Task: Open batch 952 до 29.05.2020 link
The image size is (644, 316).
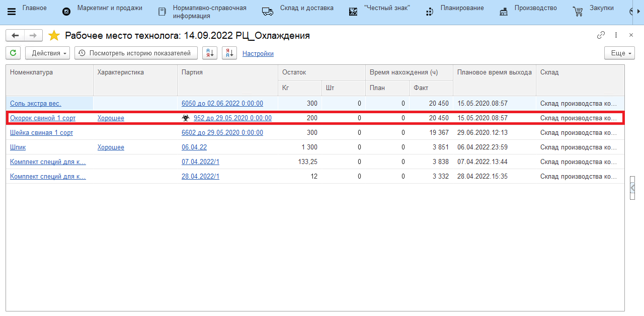Action: 232,118
